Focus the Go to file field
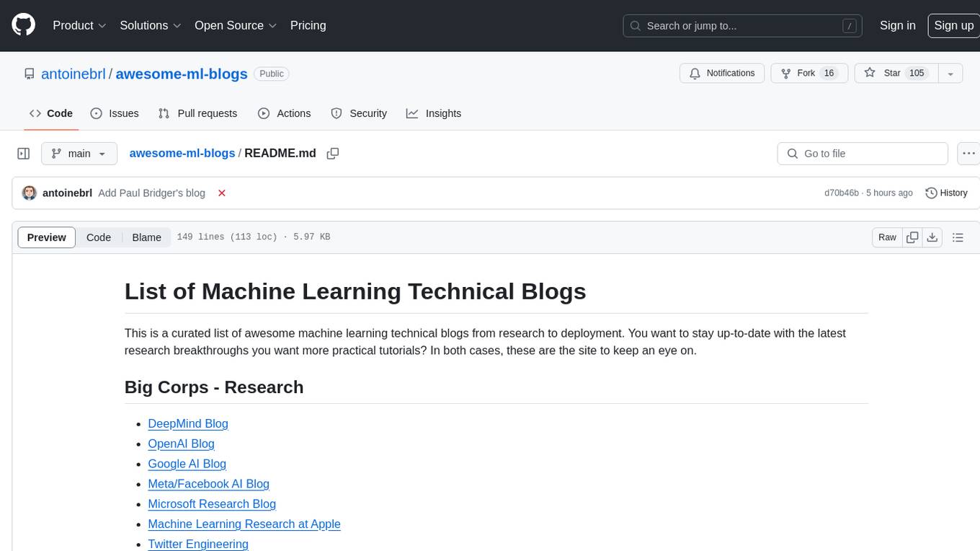Screen dimensions: 980x551 pyautogui.click(x=863, y=154)
